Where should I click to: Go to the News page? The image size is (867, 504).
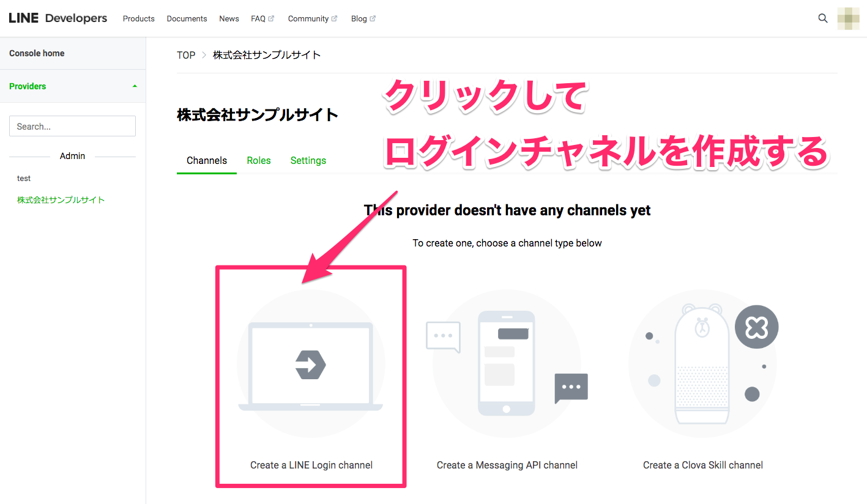pyautogui.click(x=229, y=19)
